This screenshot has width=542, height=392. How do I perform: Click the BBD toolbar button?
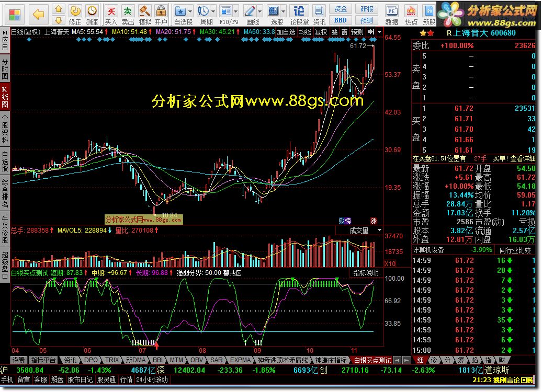click(x=341, y=20)
